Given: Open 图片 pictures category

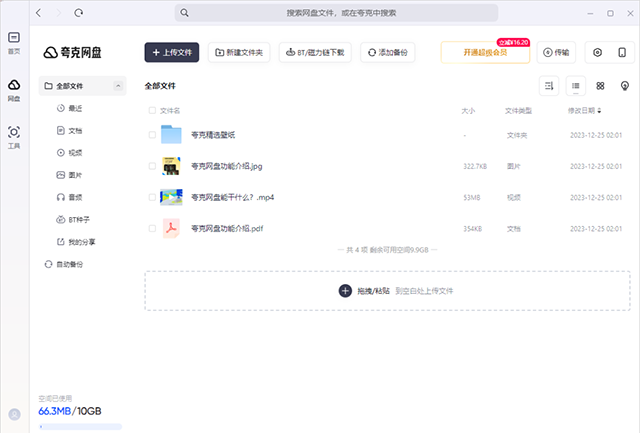Looking at the screenshot, I should click(69, 175).
